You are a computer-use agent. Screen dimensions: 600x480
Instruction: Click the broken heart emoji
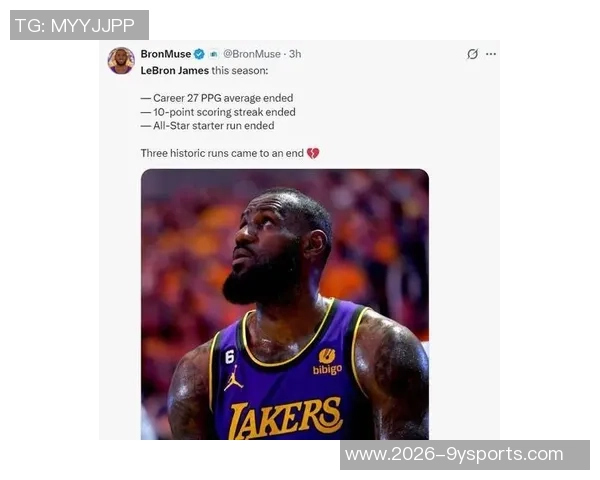click(313, 153)
